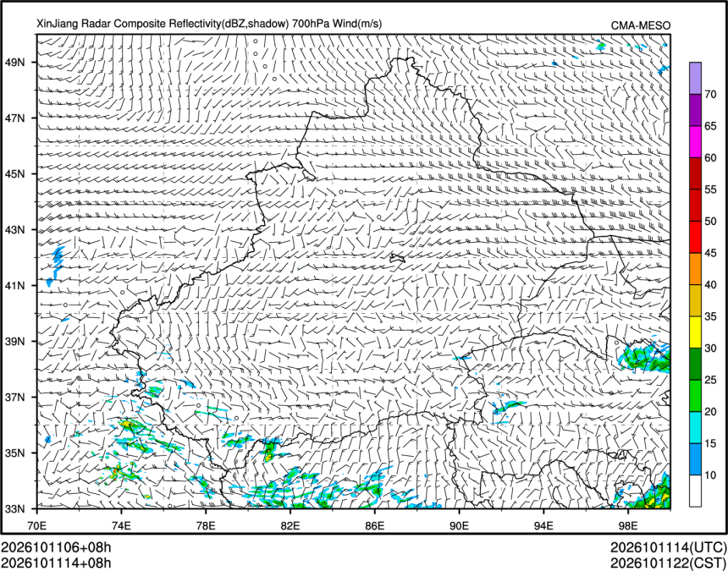Screen dimensions: 728x571
Task: Click the "49N" latitude axis label
Action: pos(14,62)
